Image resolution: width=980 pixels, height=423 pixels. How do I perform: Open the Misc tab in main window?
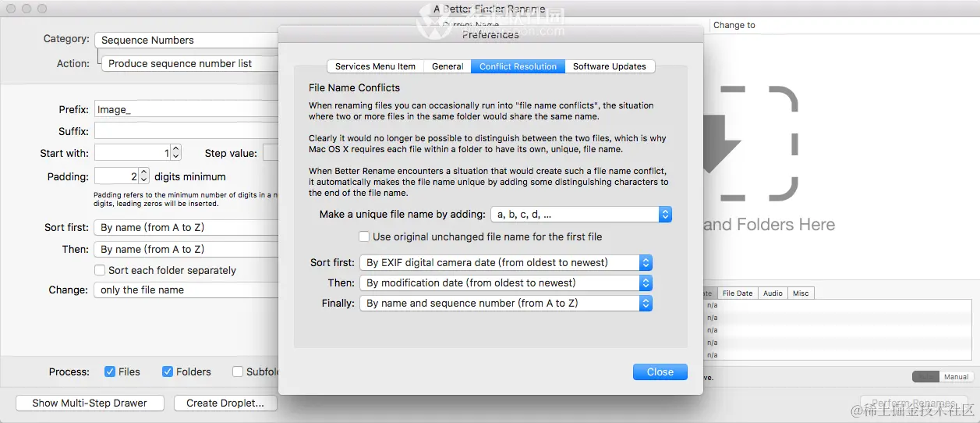point(801,293)
